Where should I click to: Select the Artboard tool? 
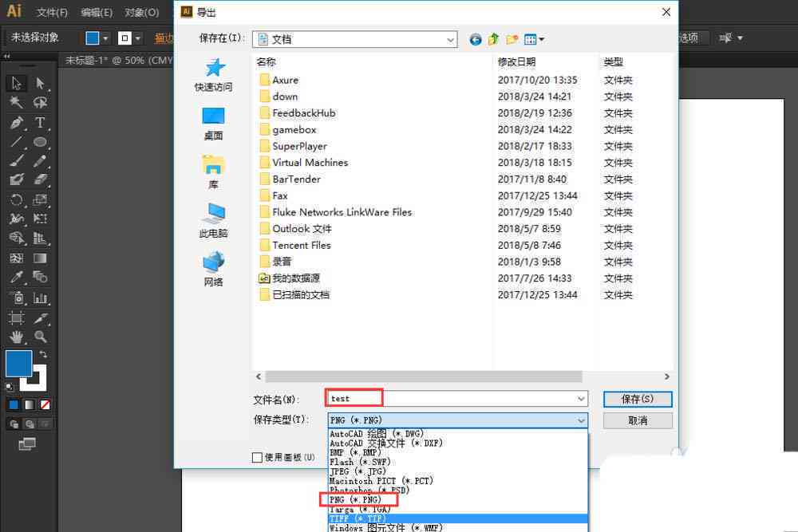pyautogui.click(x=16, y=318)
